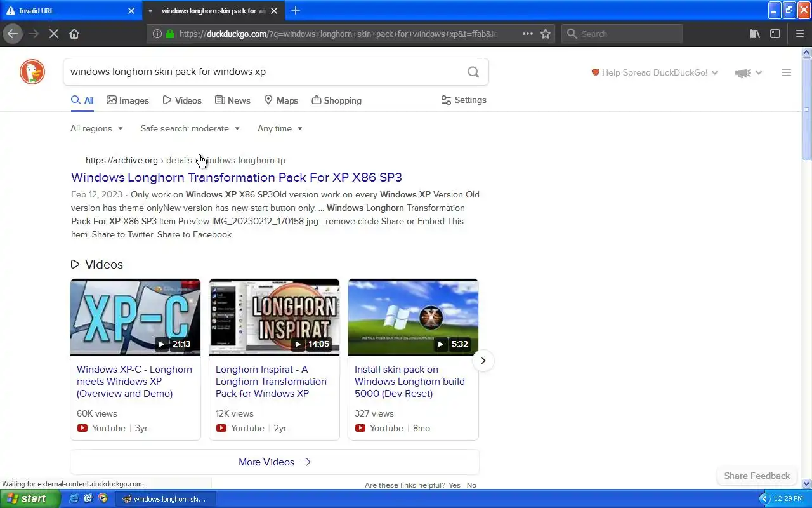Click the Firefox Search box
The width and height of the screenshot is (812, 508).
tap(622, 34)
